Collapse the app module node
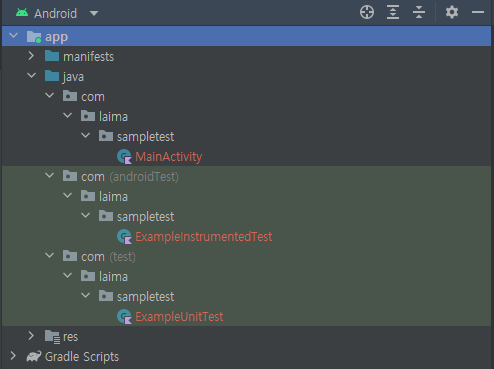Screen dimensions: 494x369 tap(14, 35)
